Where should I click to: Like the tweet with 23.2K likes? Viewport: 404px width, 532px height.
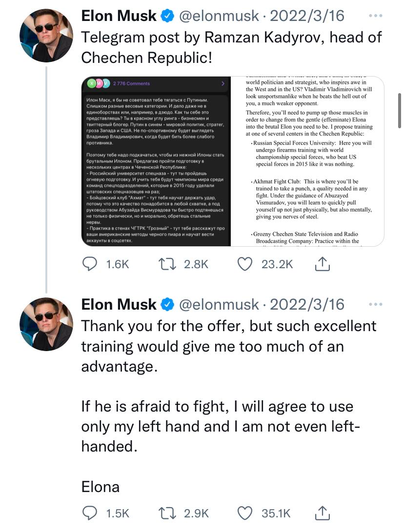pyautogui.click(x=245, y=264)
